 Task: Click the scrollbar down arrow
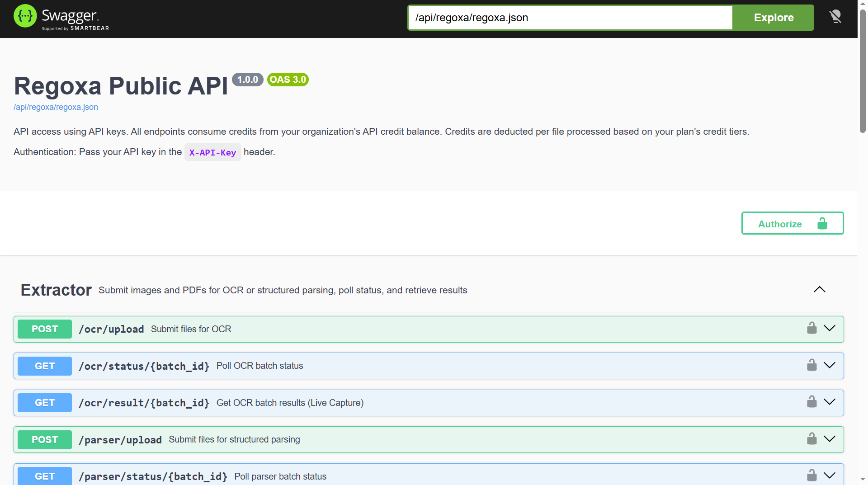tap(863, 479)
